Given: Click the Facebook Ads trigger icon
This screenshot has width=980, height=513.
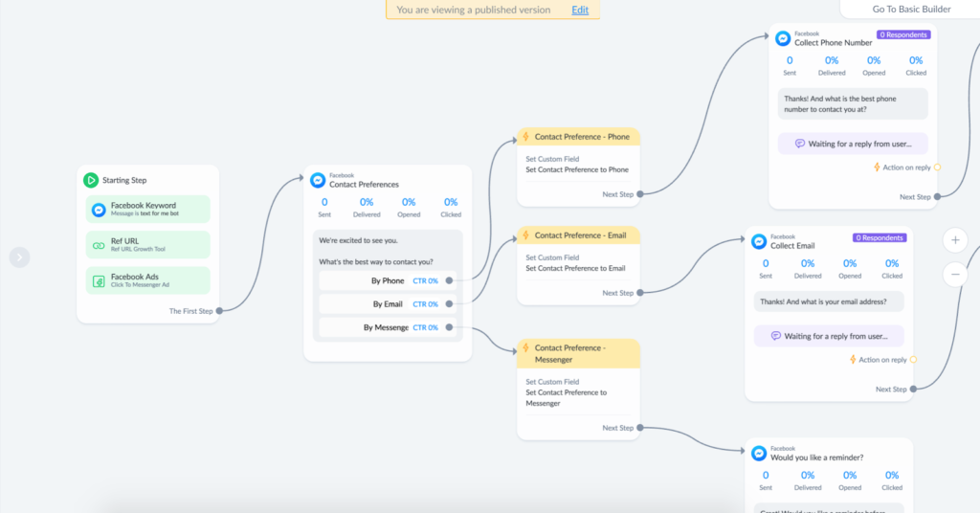Looking at the screenshot, I should point(99,280).
